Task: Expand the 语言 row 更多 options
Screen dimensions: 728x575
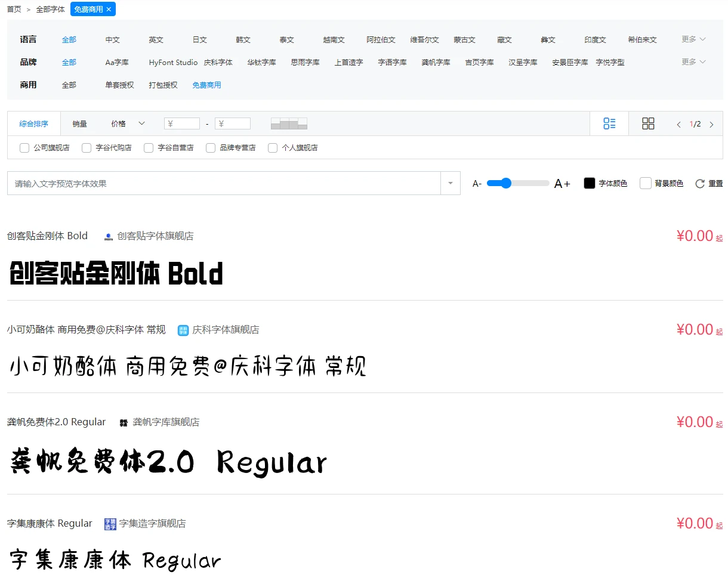Action: point(692,39)
